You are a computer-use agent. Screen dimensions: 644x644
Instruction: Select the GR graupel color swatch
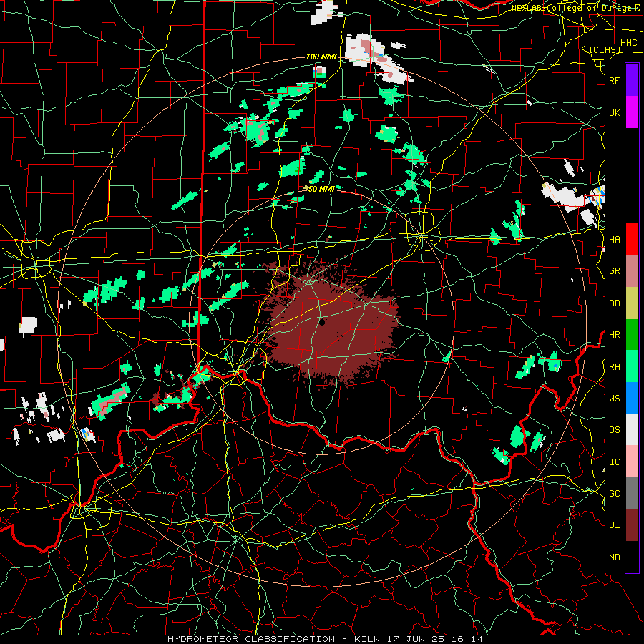[632, 270]
